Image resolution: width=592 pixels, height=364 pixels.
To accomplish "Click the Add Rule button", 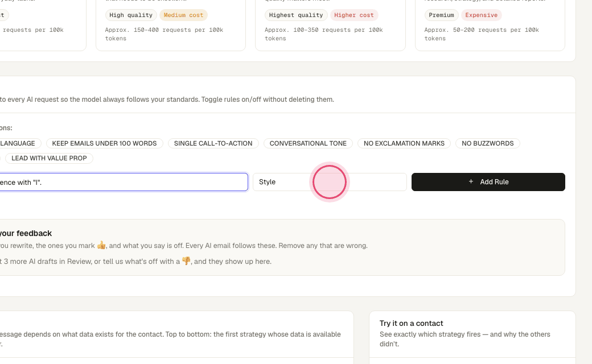I will pyautogui.click(x=488, y=182).
